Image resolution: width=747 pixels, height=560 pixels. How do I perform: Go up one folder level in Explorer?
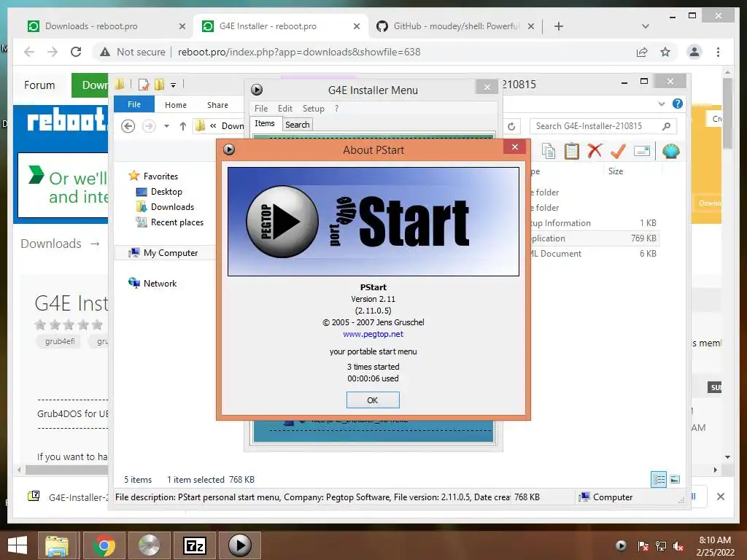[x=183, y=126]
